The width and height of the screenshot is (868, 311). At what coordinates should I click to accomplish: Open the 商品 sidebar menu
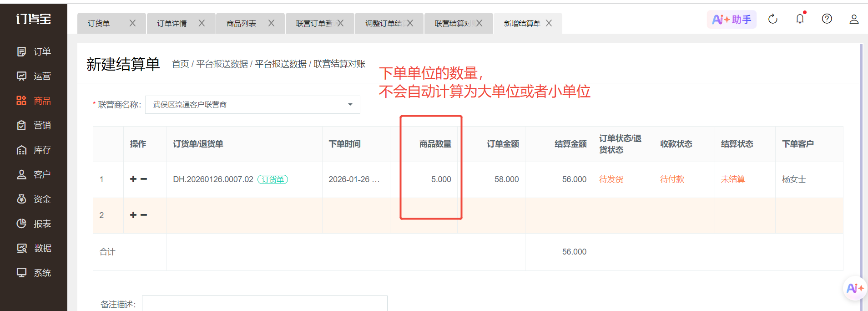click(34, 101)
